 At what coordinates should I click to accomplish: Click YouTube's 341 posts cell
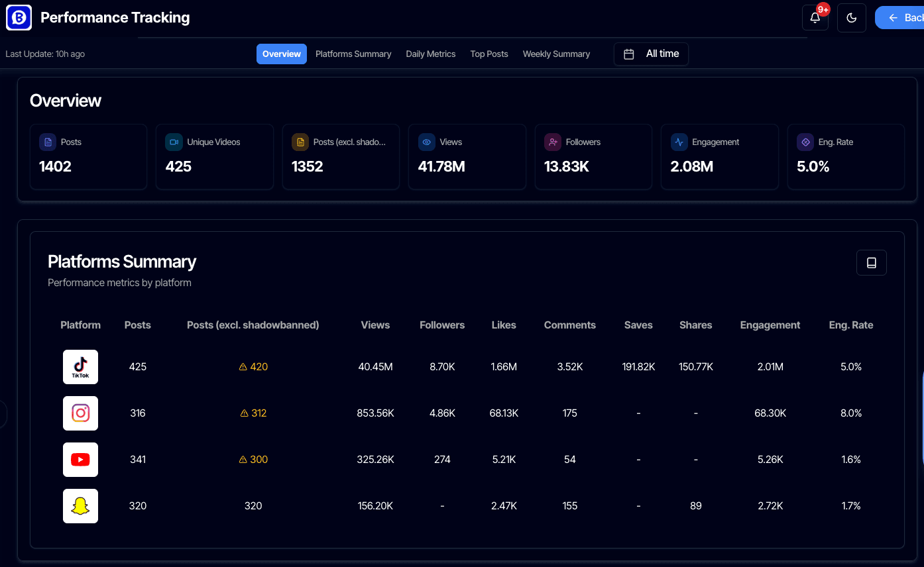138,460
